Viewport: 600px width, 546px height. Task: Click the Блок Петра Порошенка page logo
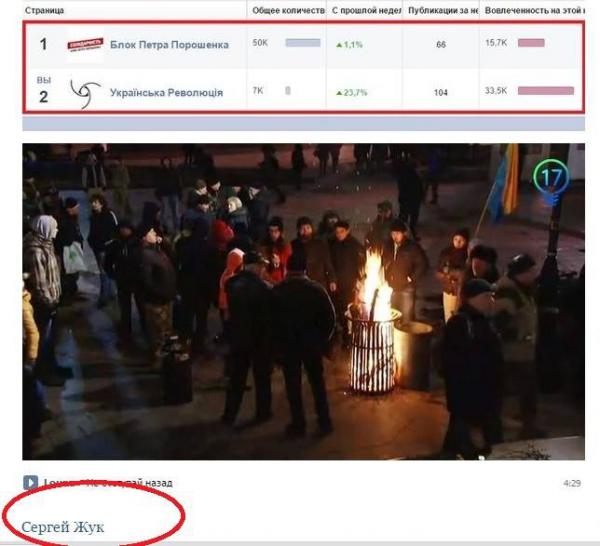[85, 45]
